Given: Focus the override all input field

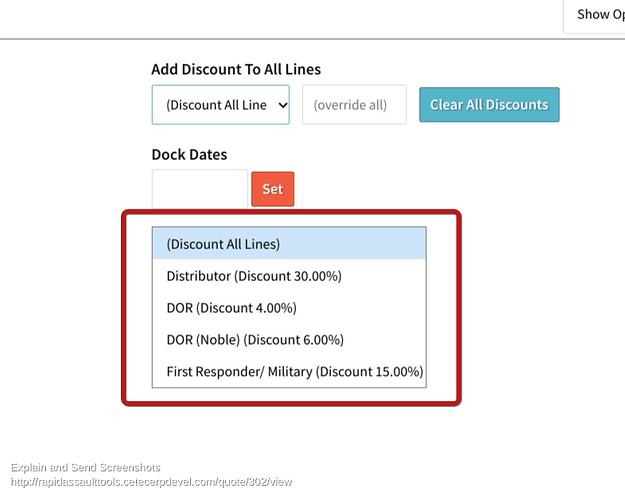Looking at the screenshot, I should (354, 105).
